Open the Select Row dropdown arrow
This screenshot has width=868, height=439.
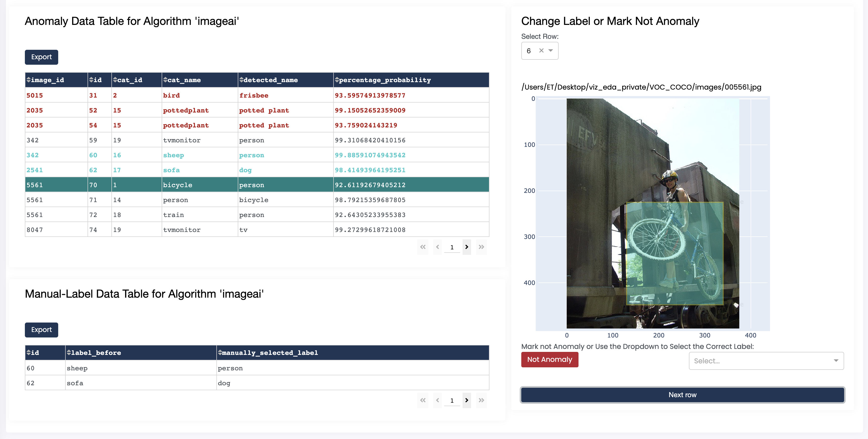[x=551, y=51]
